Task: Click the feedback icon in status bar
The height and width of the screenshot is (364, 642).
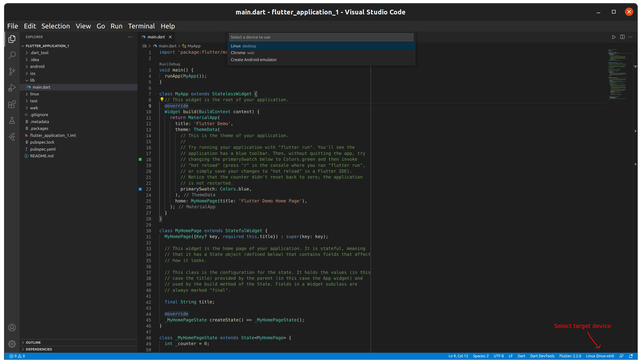Action: pyautogui.click(x=621, y=356)
